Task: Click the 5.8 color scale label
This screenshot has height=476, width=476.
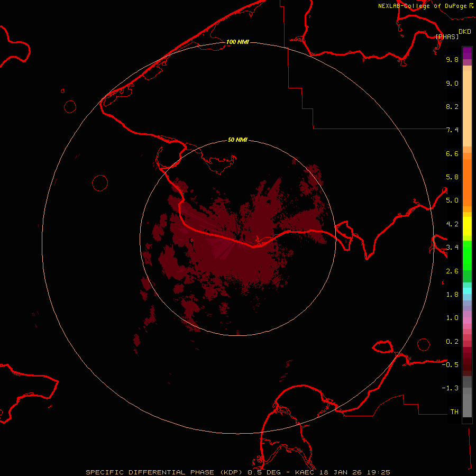Action: pyautogui.click(x=452, y=177)
